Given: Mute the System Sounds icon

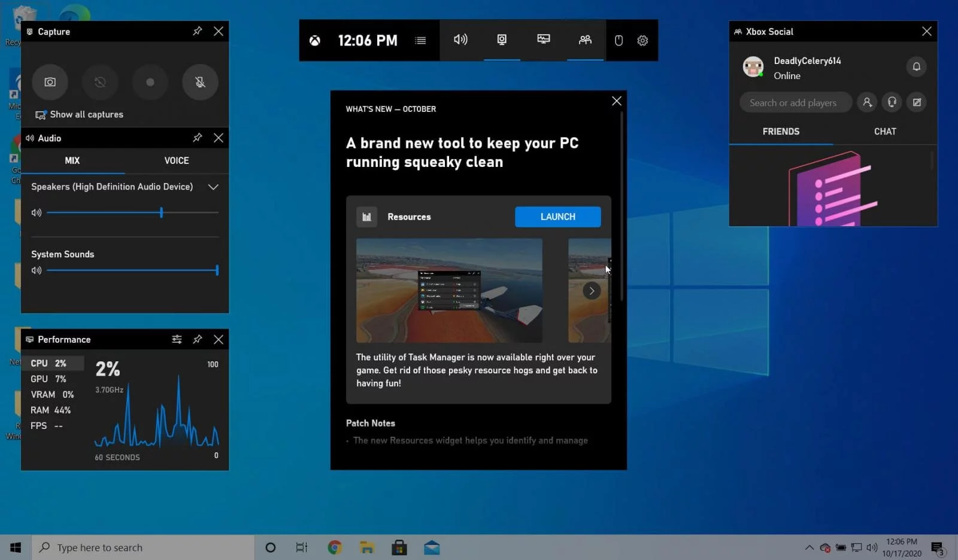Looking at the screenshot, I should (x=37, y=270).
